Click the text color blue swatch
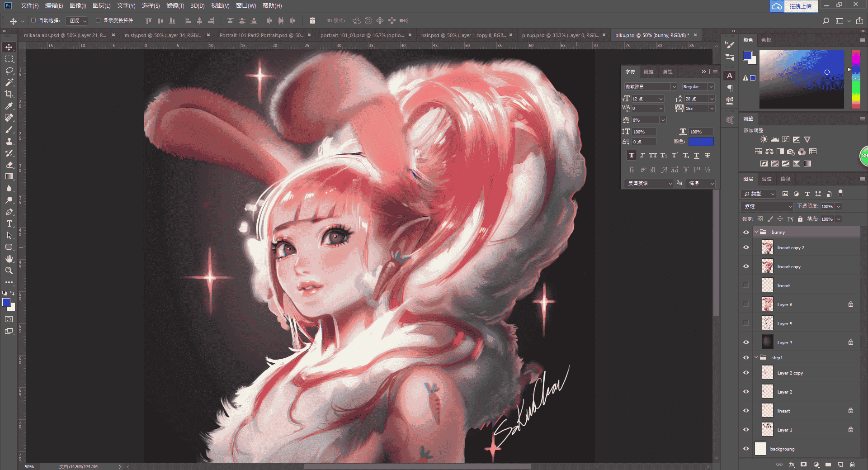This screenshot has height=470, width=868. coord(701,142)
